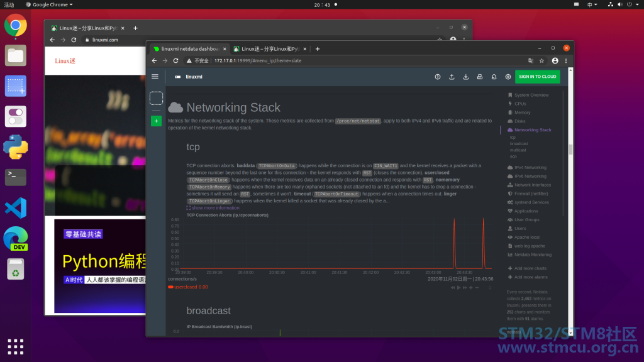Screen dimensions: 644x362
Task: Open Visual Studio Code from dock
Action: pos(16,207)
